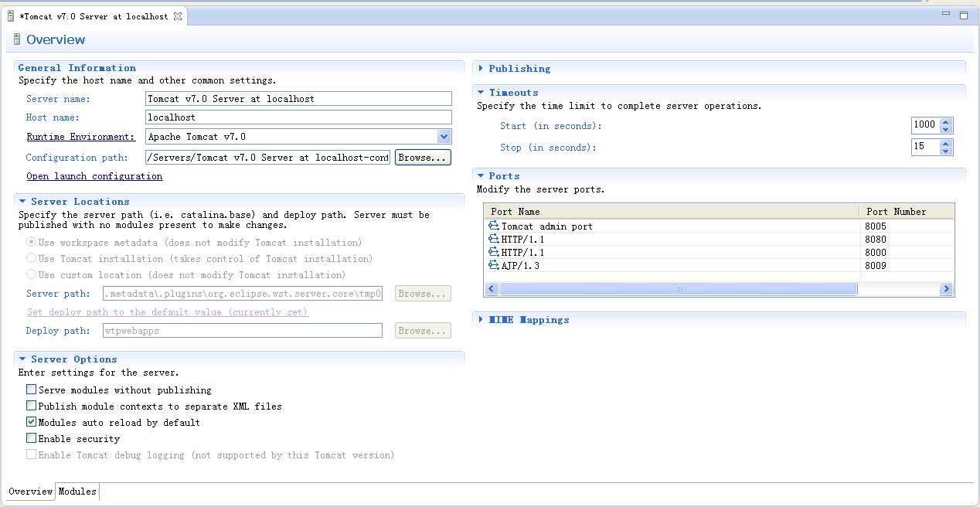Click the AJP/1.3 port icon
980x507 pixels.
coord(493,265)
